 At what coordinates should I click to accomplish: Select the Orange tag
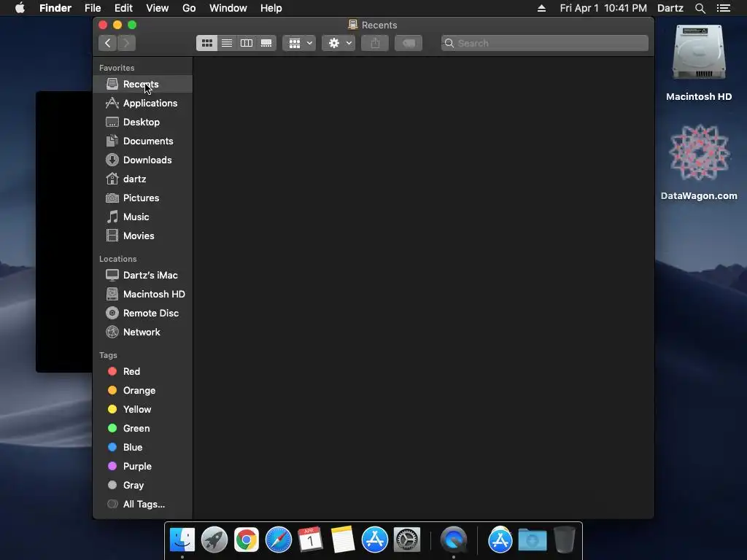tap(142, 391)
